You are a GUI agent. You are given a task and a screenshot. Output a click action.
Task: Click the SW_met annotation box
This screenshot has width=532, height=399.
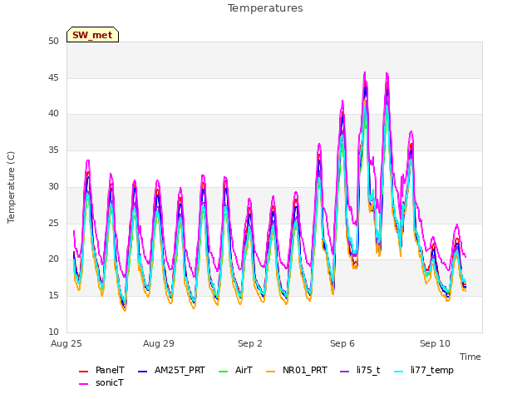tap(92, 35)
